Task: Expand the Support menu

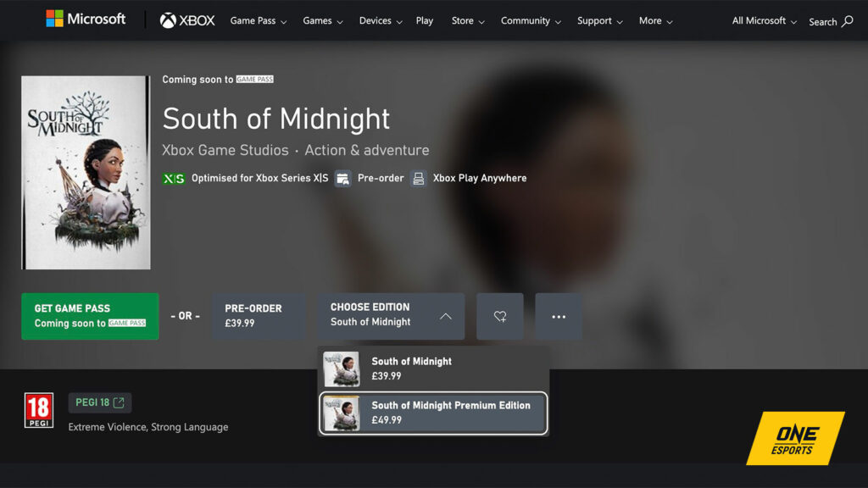Action: [x=599, y=21]
